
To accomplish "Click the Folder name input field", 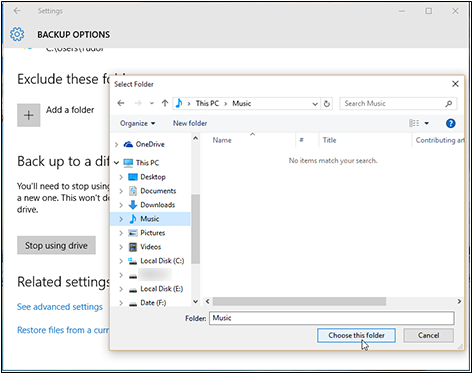I will 332,318.
